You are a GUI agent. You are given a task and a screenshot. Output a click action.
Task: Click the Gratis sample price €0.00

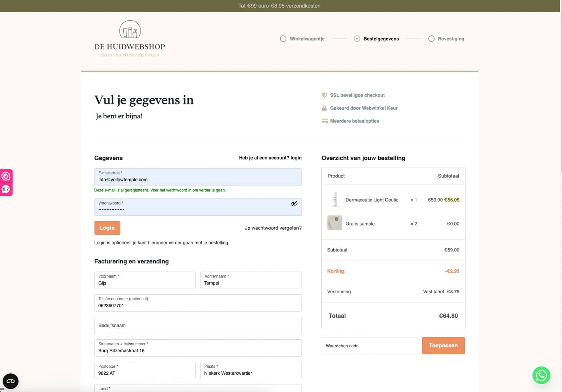453,224
